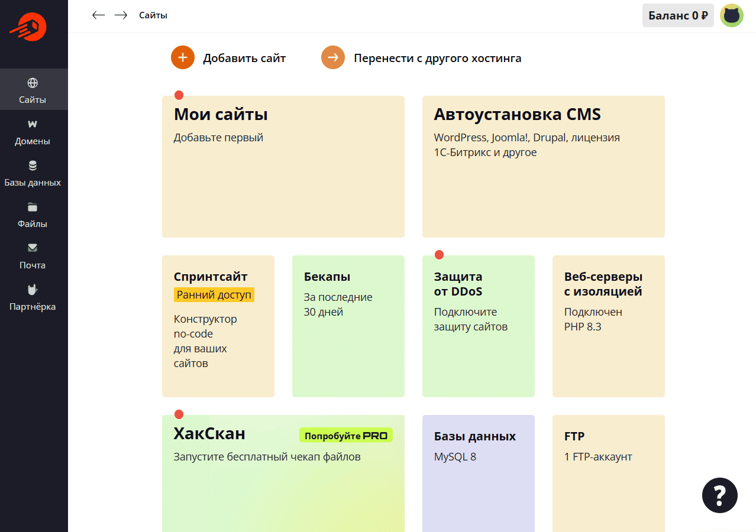Open the Партнёрка section icon
The height and width of the screenshot is (532, 756).
33,289
